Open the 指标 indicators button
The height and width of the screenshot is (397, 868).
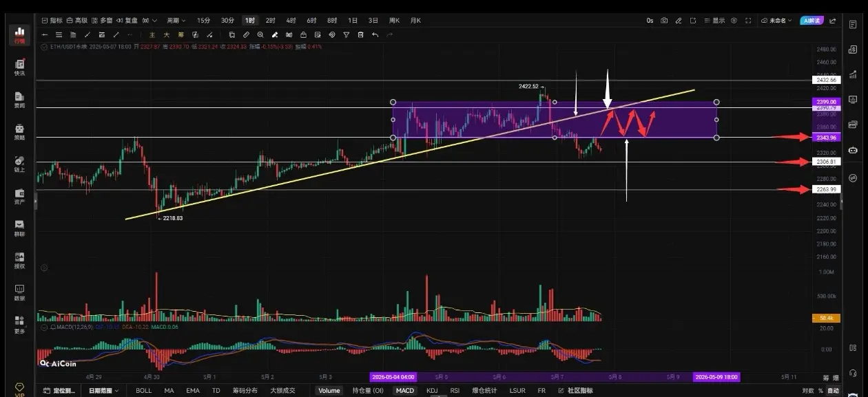coord(51,21)
